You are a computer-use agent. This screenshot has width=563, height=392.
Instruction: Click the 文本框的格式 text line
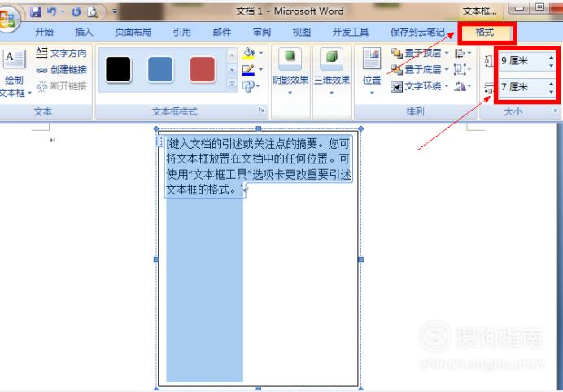pyautogui.click(x=205, y=189)
